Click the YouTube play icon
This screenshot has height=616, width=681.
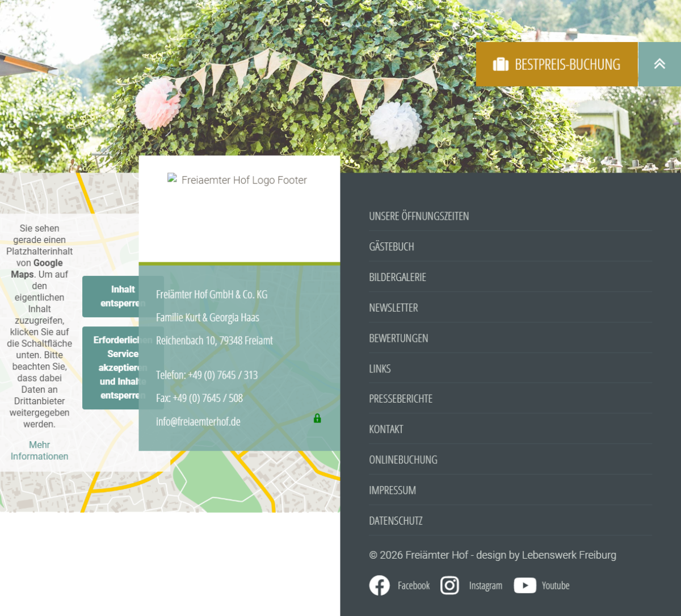coord(525,585)
